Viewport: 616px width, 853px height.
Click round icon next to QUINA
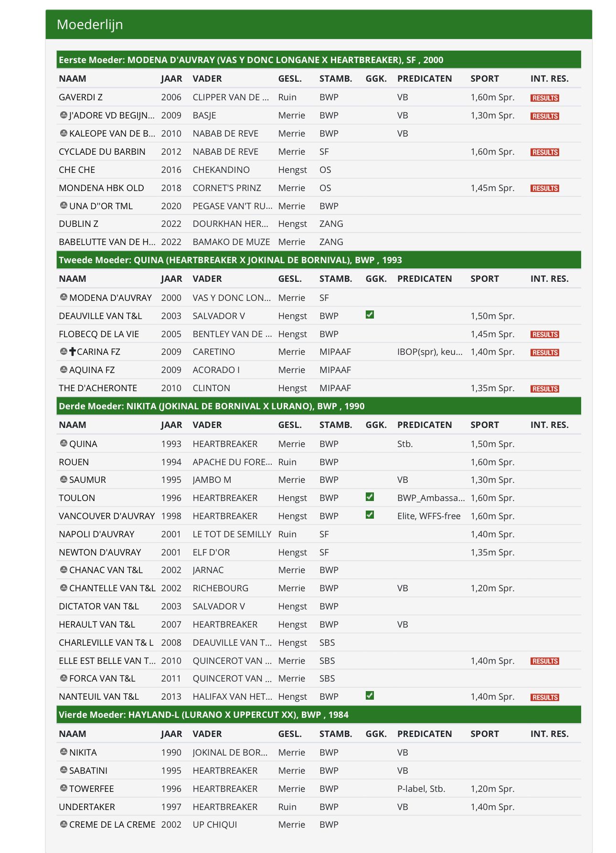tap(64, 443)
